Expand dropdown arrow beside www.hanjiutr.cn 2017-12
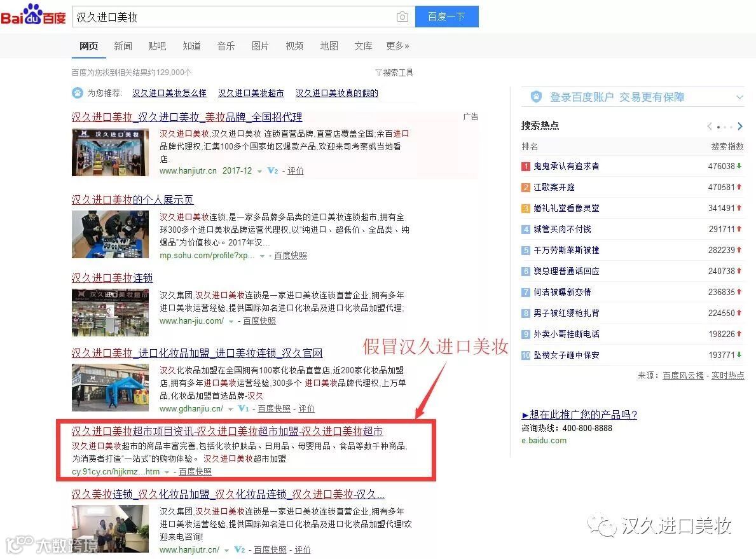The width and height of the screenshot is (756, 559). tap(259, 171)
